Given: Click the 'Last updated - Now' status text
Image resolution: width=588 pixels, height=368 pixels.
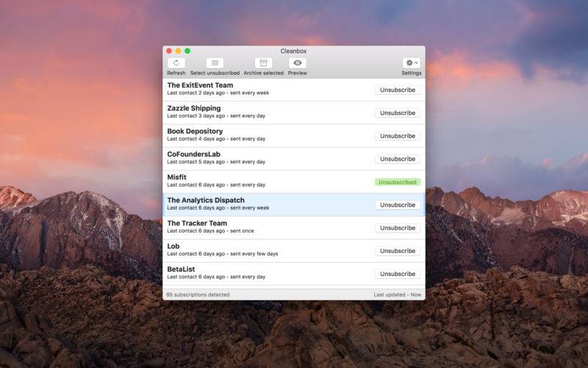Looking at the screenshot, I should pyautogui.click(x=398, y=295).
